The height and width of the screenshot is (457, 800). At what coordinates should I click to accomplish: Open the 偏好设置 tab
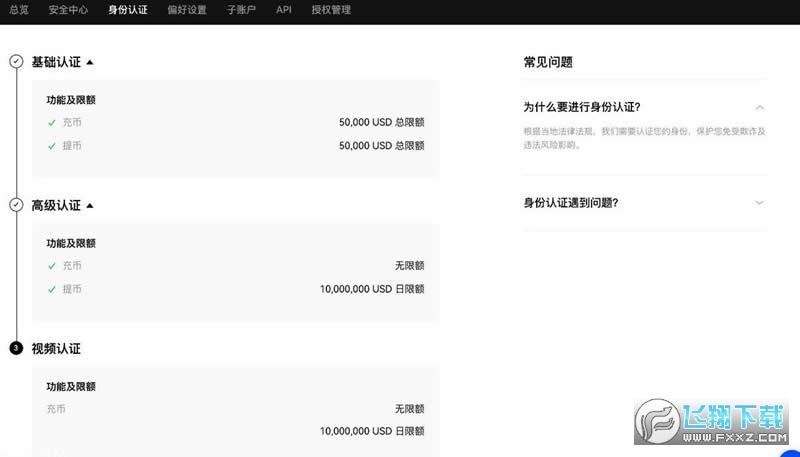pyautogui.click(x=187, y=10)
